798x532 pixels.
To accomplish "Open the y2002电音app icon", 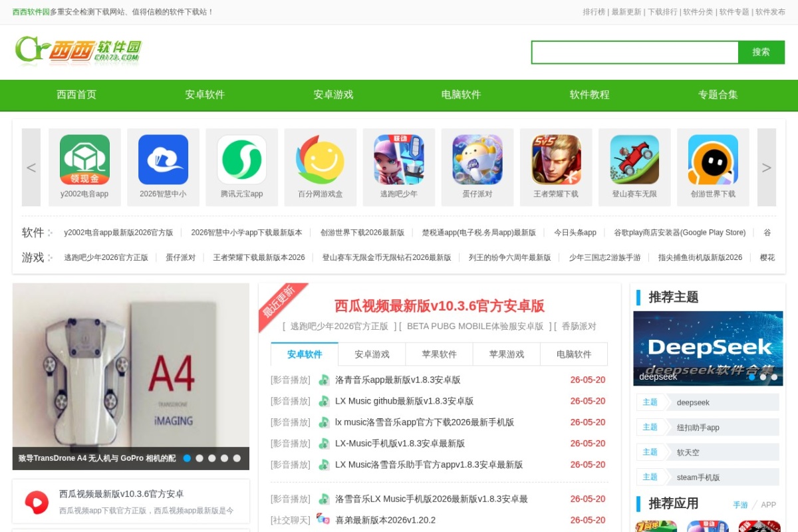I will [x=84, y=160].
